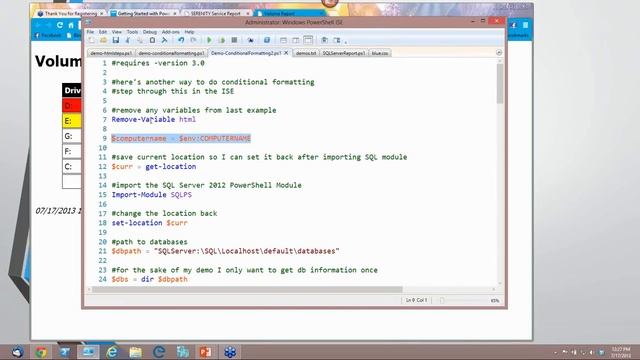Screen dimensions: 640x360
Task: Click the taskbar clock
Action: point(621,352)
